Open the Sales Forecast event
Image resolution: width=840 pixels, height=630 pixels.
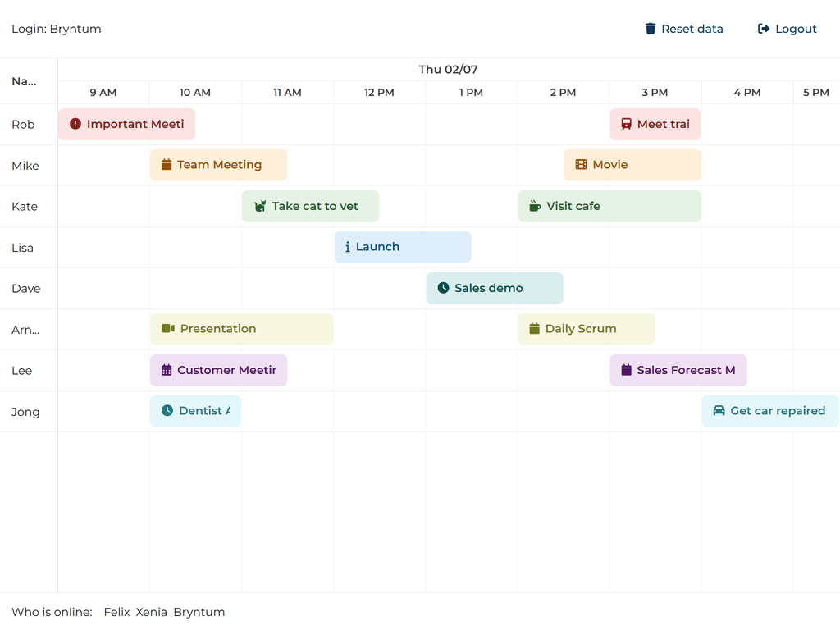click(x=678, y=370)
